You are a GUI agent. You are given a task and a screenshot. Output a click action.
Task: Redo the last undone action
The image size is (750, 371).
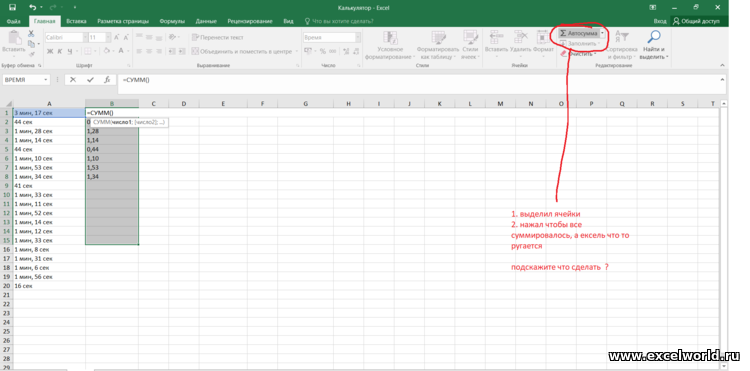point(54,7)
